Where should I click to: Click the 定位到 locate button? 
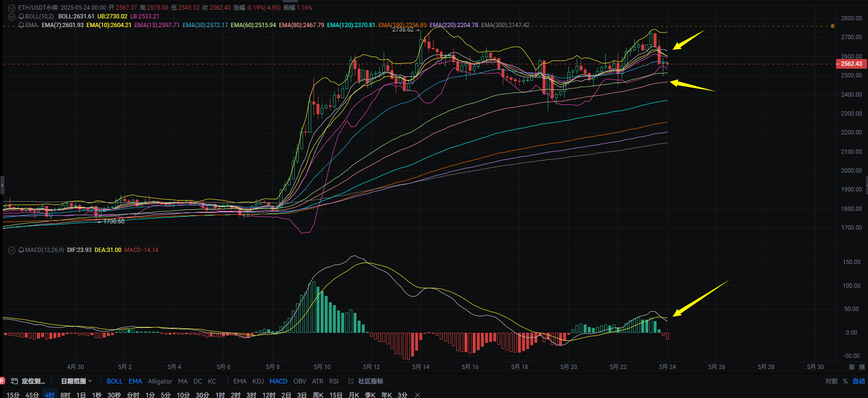[33, 381]
